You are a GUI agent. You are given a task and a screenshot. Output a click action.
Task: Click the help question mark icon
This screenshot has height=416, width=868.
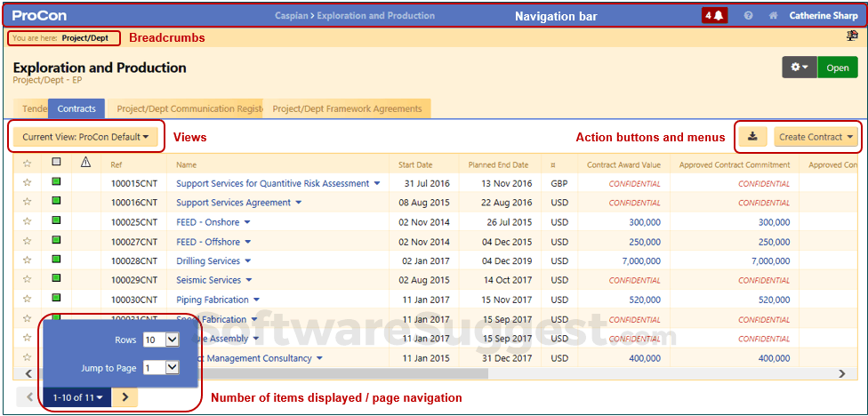[748, 16]
